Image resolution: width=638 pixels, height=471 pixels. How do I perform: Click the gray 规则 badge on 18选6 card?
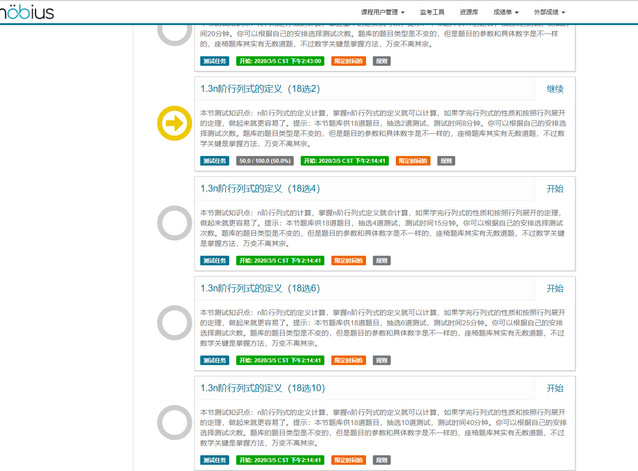[381, 360]
